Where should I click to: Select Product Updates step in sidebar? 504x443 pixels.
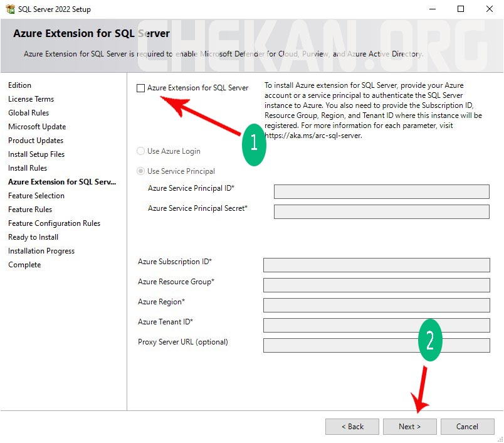point(36,141)
